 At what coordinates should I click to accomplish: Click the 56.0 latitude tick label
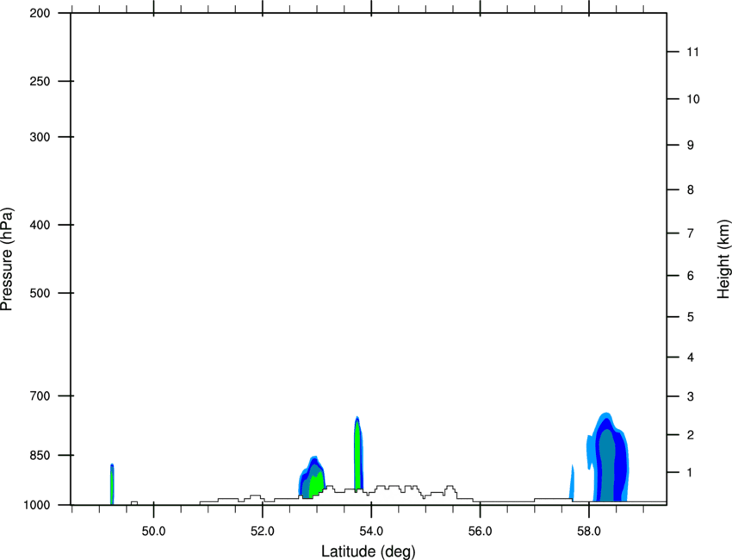point(480,532)
